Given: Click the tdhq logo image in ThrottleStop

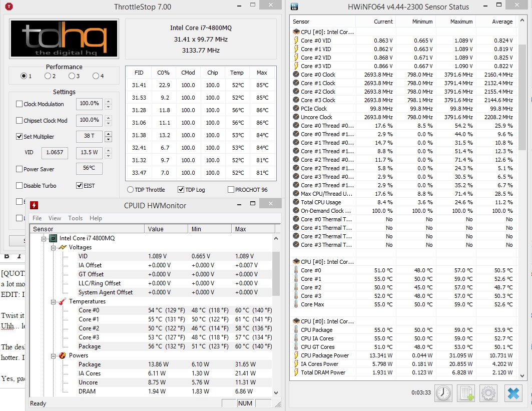Looking at the screenshot, I should point(64,39).
